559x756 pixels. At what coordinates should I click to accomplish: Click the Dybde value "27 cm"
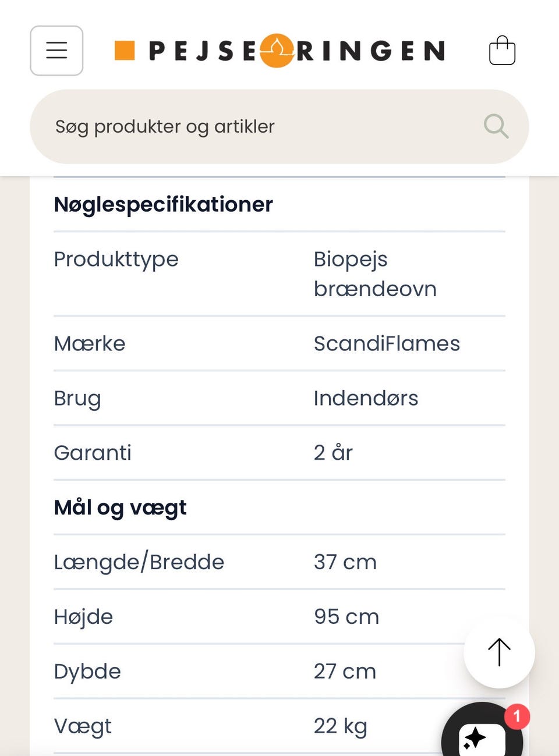pos(345,672)
